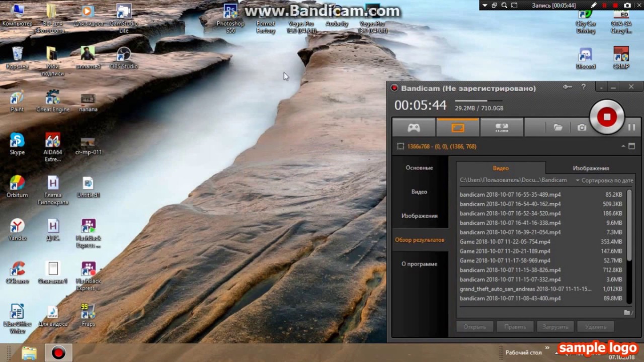This screenshot has height=362, width=644.
Task: Select Game 2018-10-07 11-17-58-969.mp4
Action: click(541, 260)
